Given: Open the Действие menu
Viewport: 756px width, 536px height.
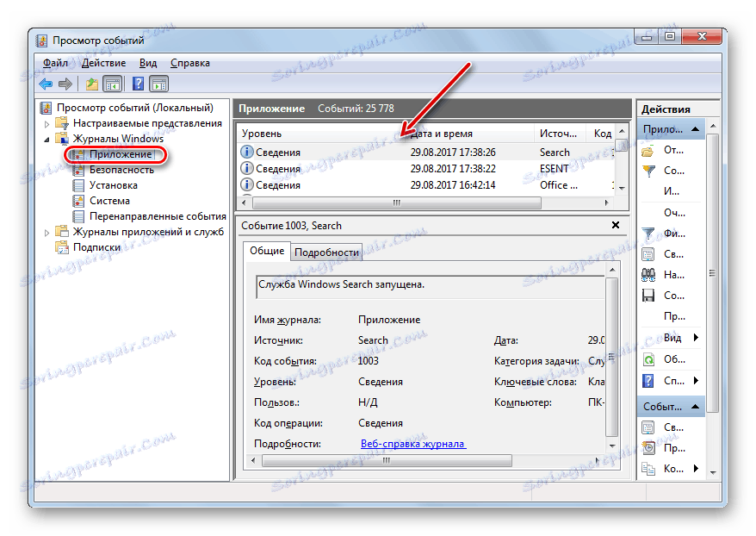Looking at the screenshot, I should [x=103, y=63].
